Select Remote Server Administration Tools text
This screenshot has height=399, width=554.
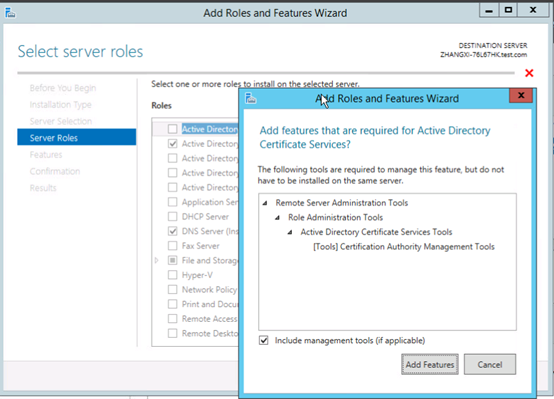pyautogui.click(x=342, y=203)
